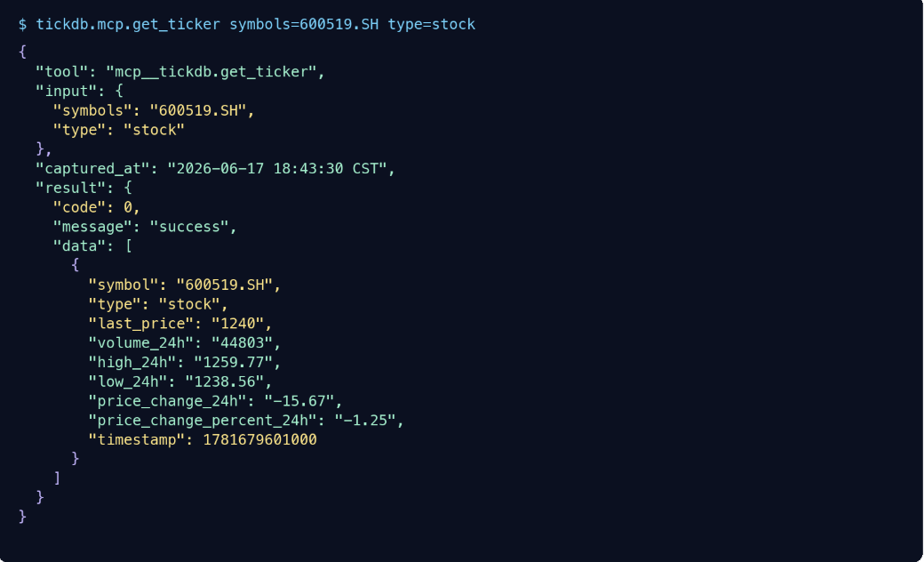
Task: Click the "price_change_24h" value -15.67
Action: 299,401
